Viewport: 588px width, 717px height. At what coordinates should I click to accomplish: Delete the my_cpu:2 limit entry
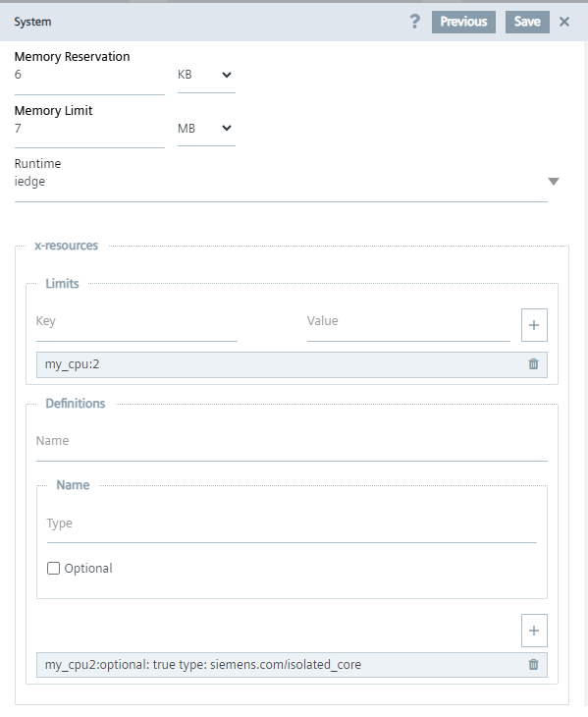[x=533, y=364]
